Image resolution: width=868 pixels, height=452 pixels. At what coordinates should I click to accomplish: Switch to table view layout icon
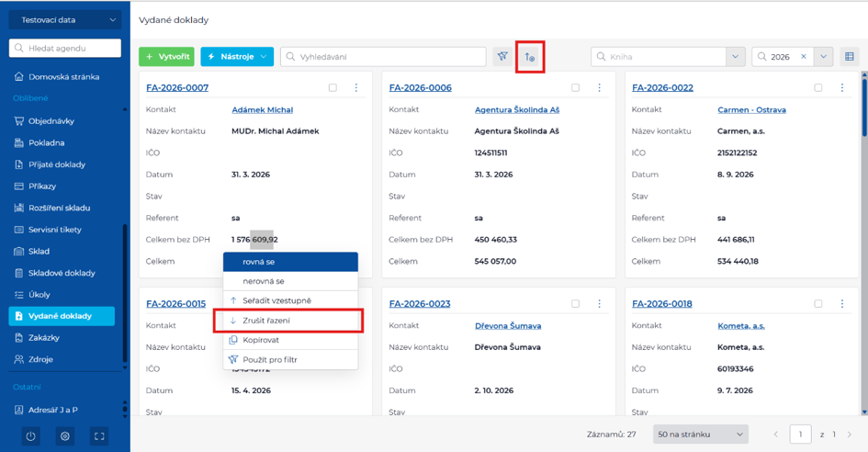850,57
